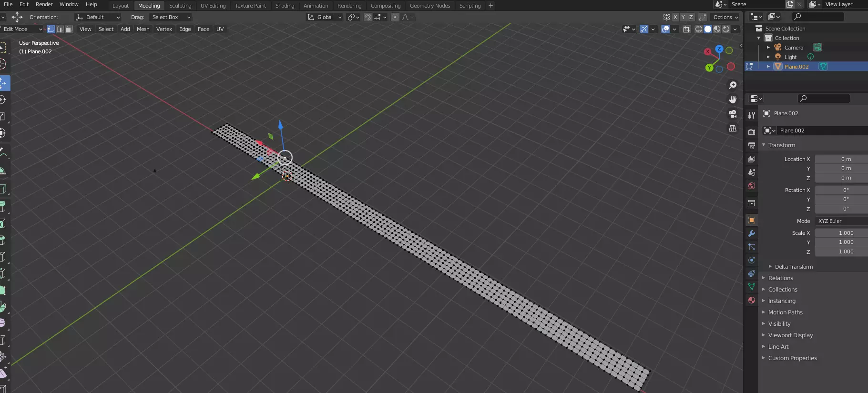Select the Move tool in toolbar
Screen dimensions: 868x393
click(4, 83)
